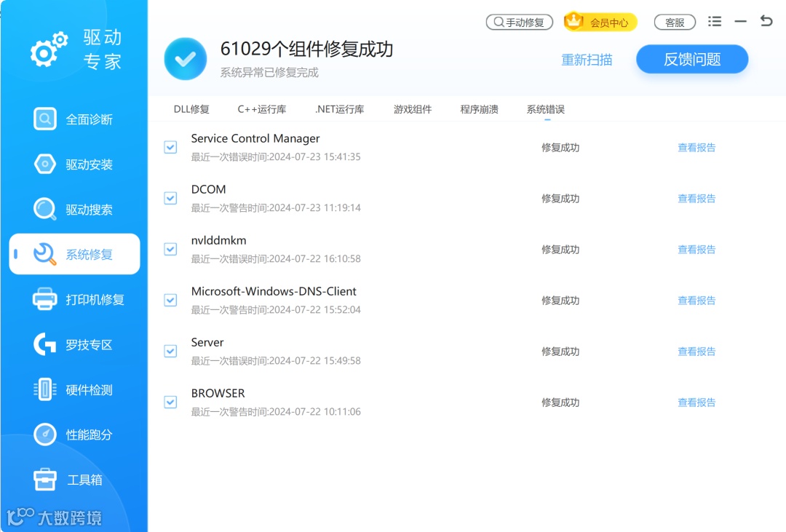
Task: Click the BROWSER entry name
Action: tap(218, 393)
